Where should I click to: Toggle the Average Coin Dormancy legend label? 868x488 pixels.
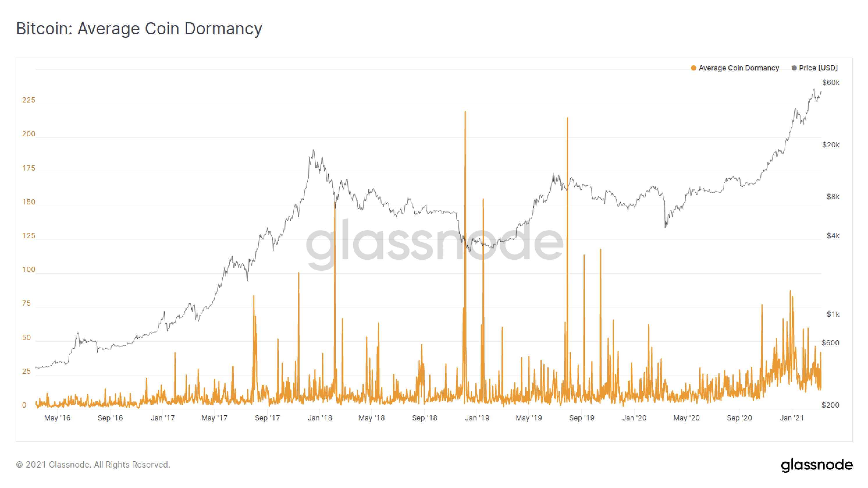(738, 68)
